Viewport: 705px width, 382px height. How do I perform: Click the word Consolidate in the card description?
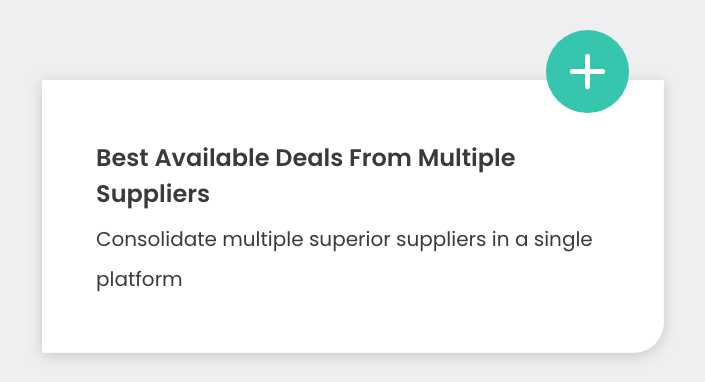pos(156,240)
